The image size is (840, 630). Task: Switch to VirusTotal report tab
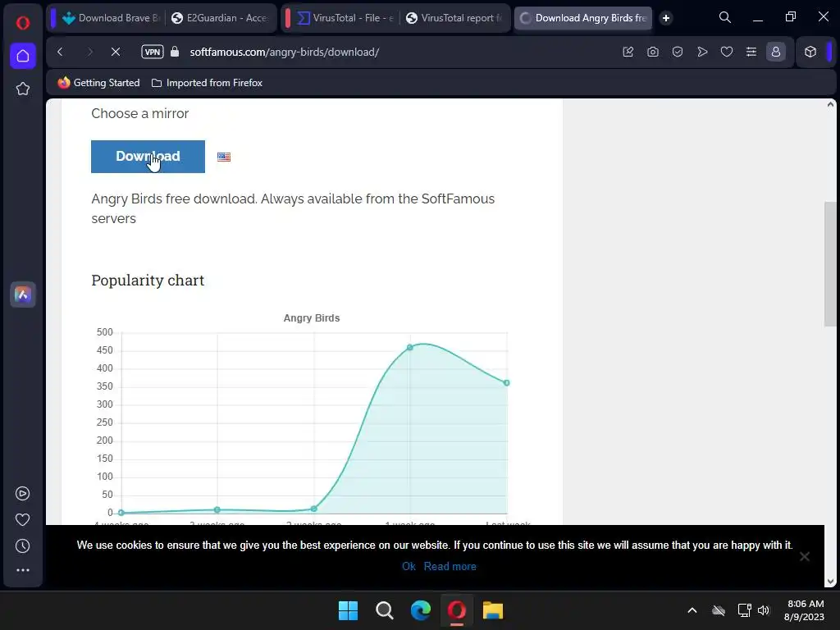point(454,18)
